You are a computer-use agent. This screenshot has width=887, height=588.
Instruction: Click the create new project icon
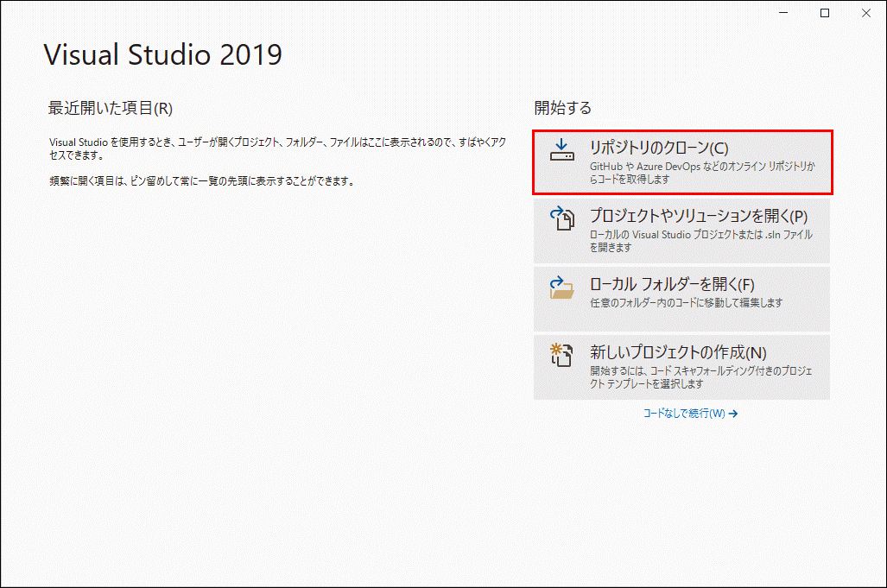pyautogui.click(x=561, y=355)
